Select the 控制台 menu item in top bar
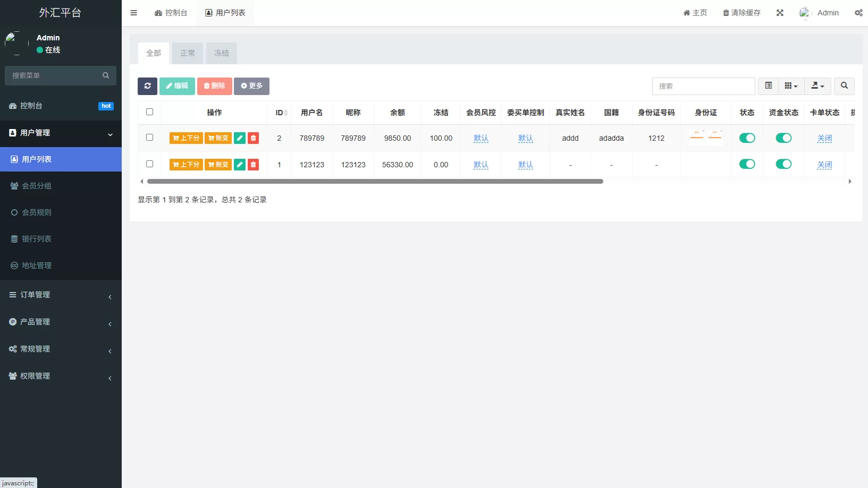Viewport: 868px width, 488px height. [x=171, y=12]
